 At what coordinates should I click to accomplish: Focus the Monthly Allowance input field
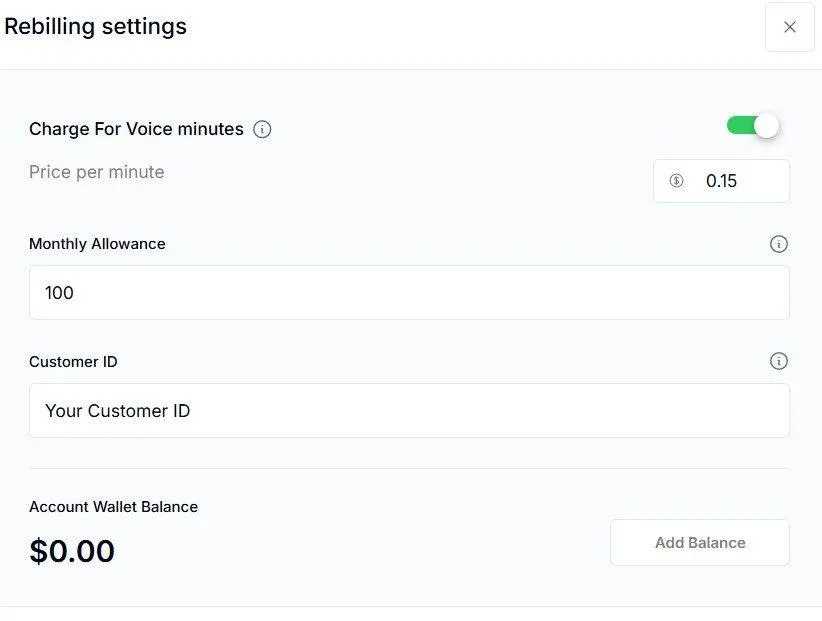point(409,293)
